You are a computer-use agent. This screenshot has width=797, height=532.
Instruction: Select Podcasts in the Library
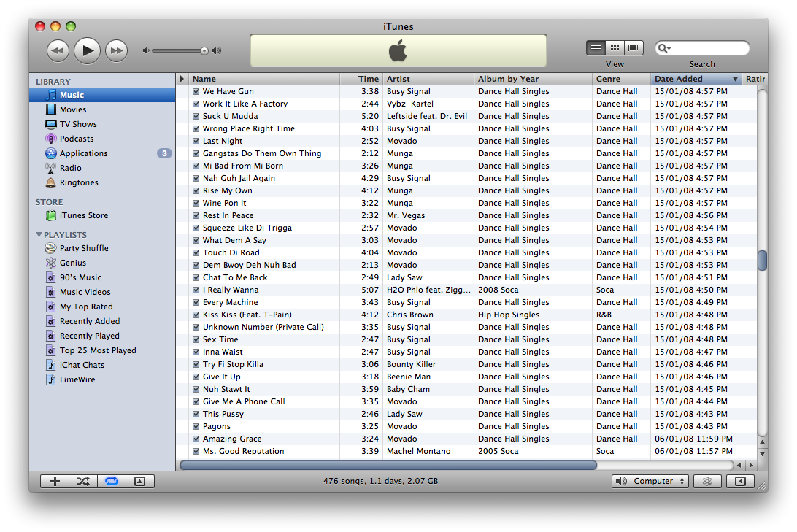click(x=76, y=139)
